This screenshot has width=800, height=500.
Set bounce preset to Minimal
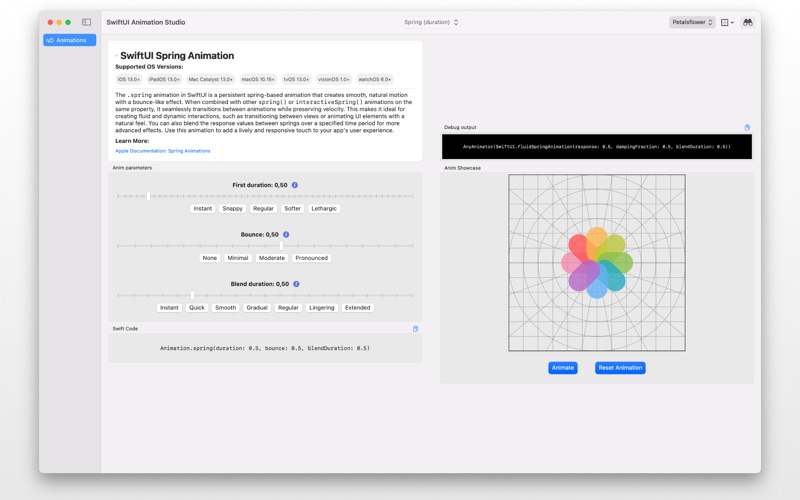[238, 258]
